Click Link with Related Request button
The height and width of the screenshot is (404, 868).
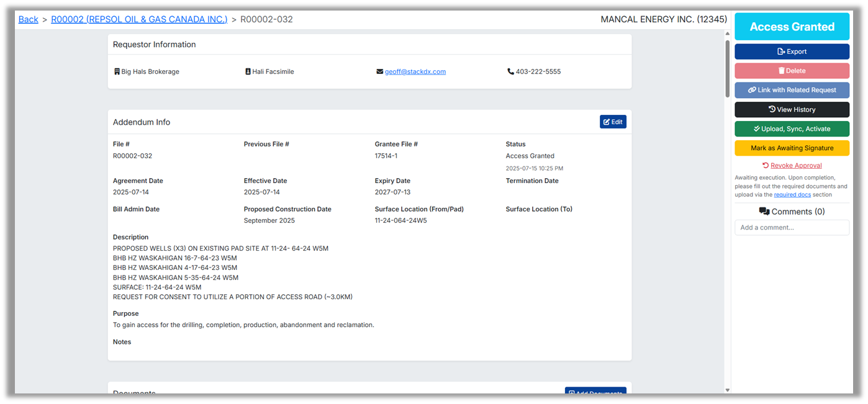click(x=792, y=90)
